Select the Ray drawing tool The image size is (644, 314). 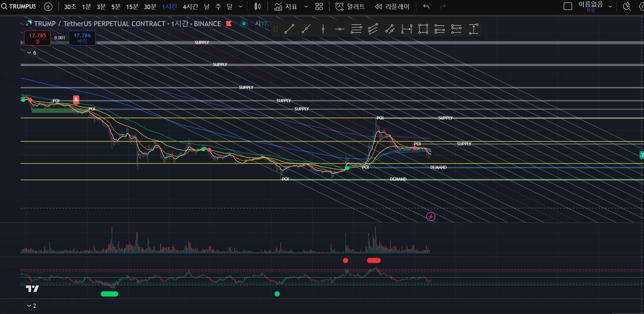coord(306,29)
